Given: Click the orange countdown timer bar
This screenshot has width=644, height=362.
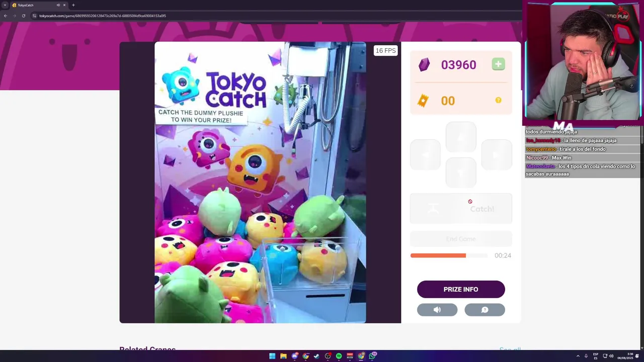Looking at the screenshot, I should point(438,255).
